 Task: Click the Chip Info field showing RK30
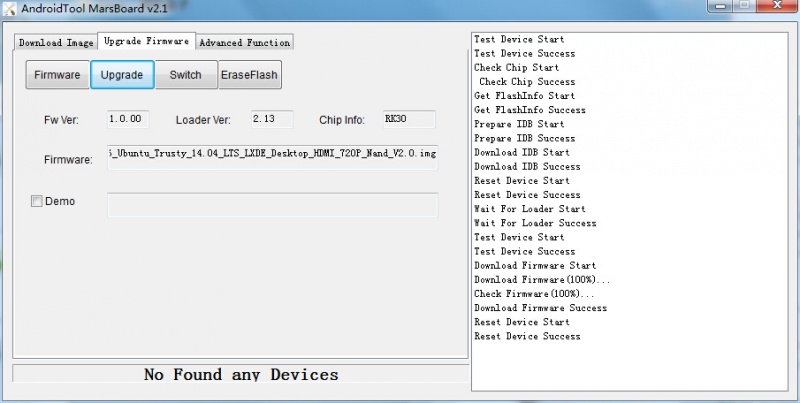click(409, 119)
